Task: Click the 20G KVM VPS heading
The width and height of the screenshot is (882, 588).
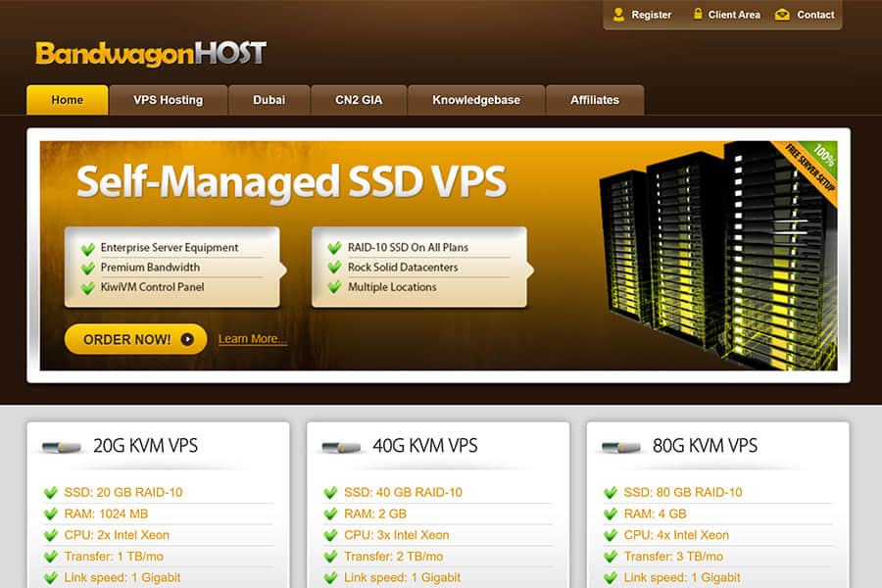Action: tap(146, 446)
